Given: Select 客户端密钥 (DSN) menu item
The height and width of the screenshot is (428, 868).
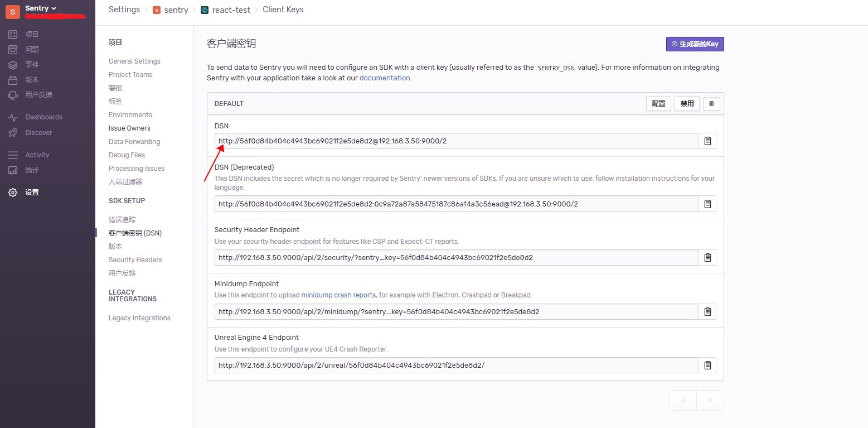Looking at the screenshot, I should tap(135, 233).
